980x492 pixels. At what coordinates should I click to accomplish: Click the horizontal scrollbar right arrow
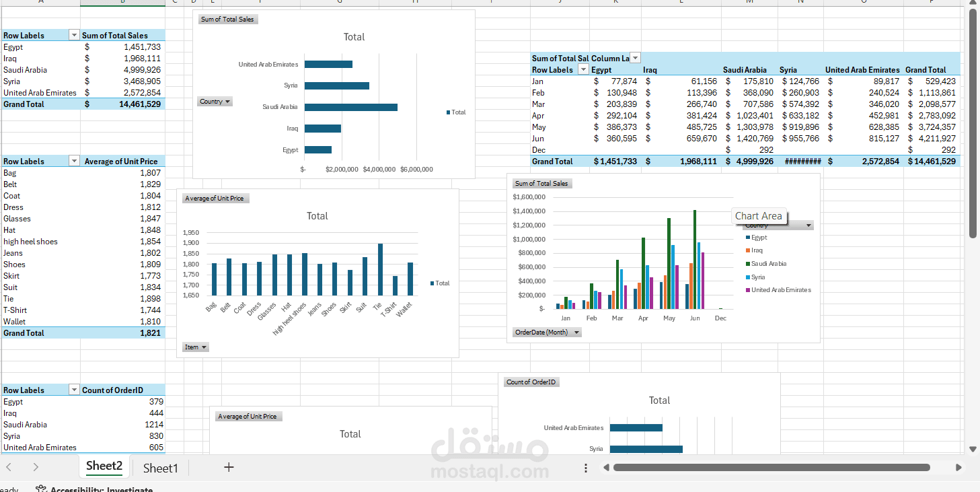coord(959,467)
